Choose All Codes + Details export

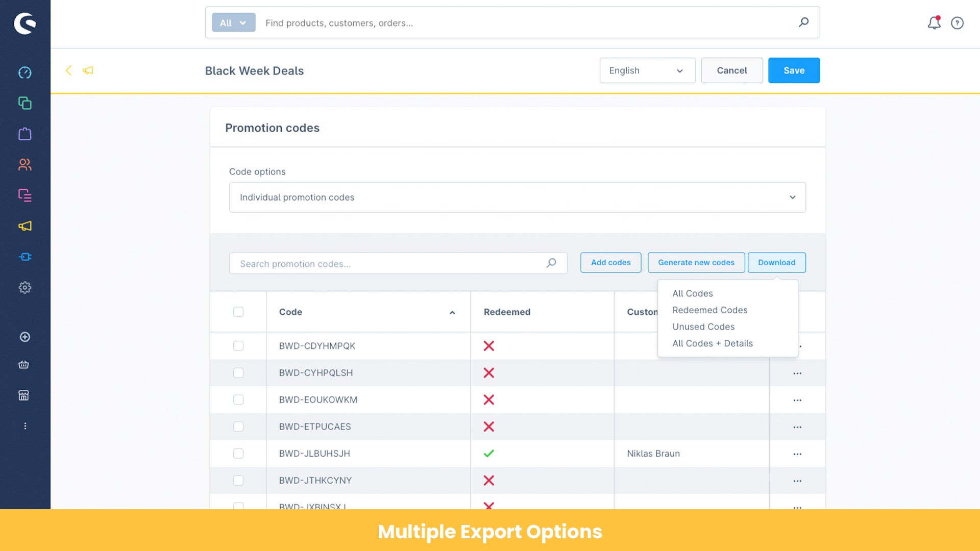click(x=712, y=343)
